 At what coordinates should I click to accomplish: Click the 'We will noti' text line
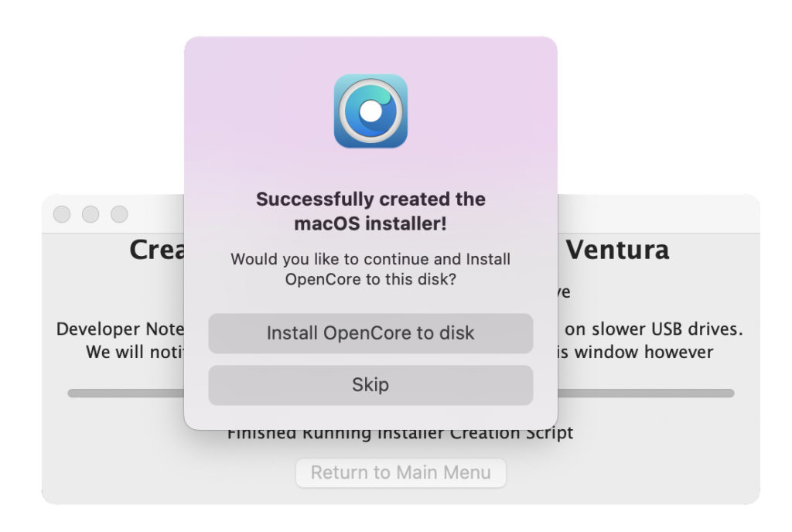pos(135,352)
